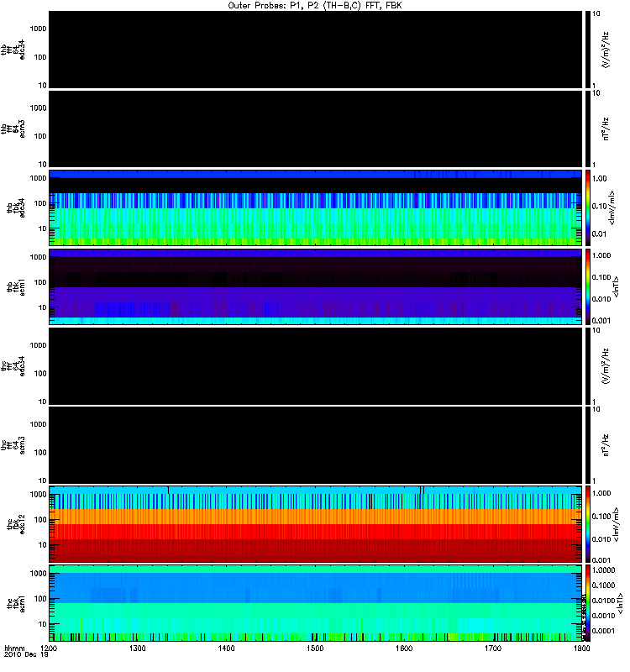Click the thc fbk edc12 y-axis label
Screen dimensions: 630x672
(16, 524)
